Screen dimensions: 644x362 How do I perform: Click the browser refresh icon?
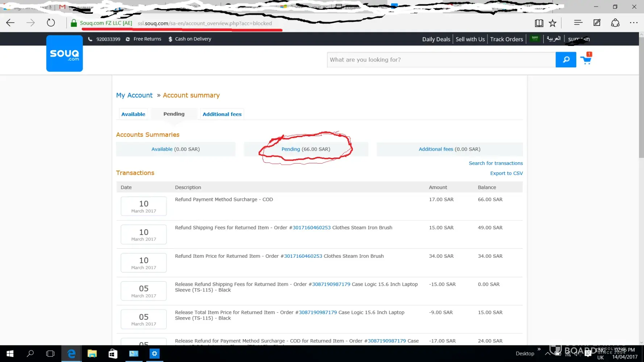[x=51, y=23]
